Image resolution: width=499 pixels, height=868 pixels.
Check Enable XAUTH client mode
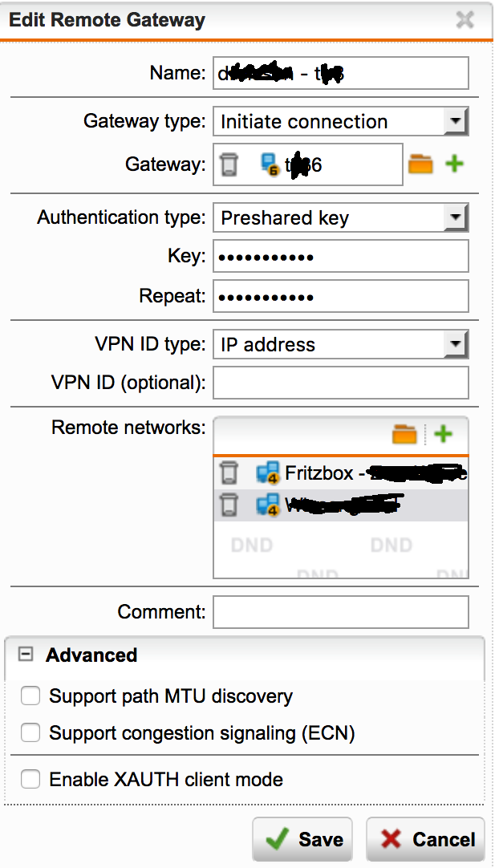30,780
